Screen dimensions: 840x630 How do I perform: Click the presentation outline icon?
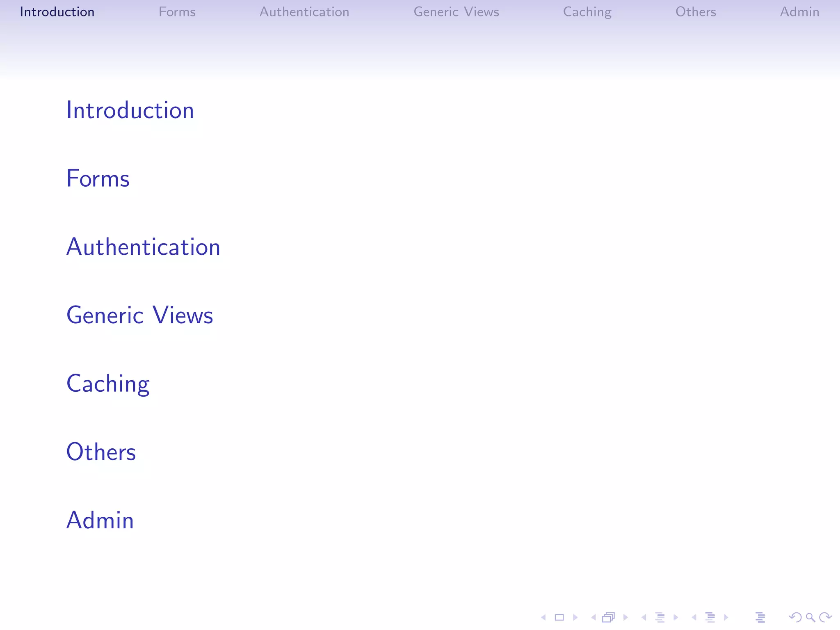(760, 617)
